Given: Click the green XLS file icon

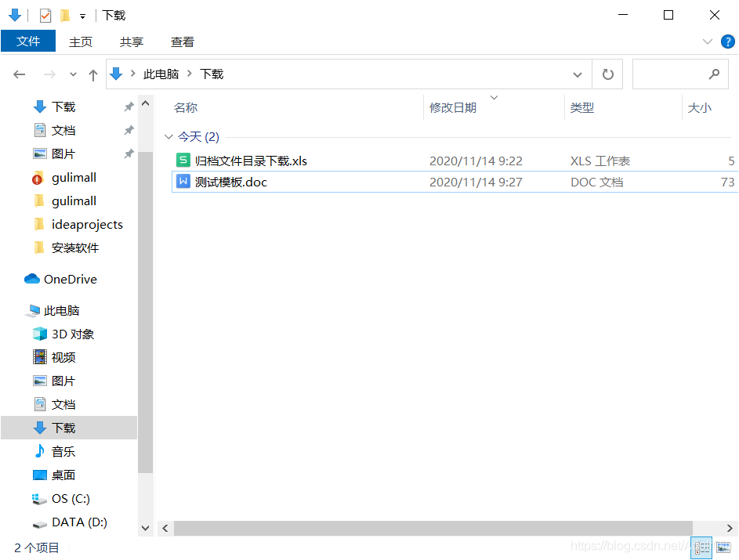Looking at the screenshot, I should (x=183, y=160).
